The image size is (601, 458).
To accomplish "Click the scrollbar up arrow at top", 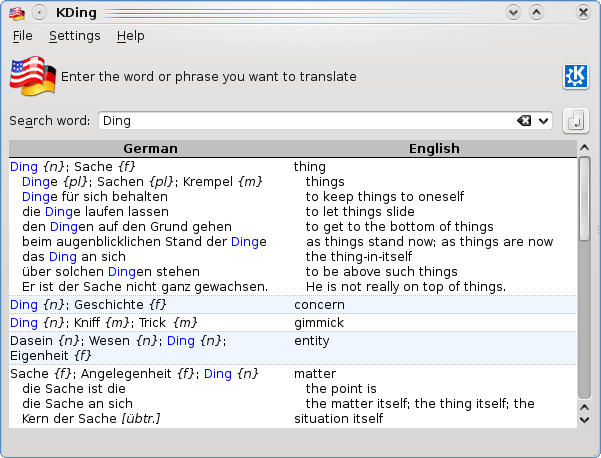I will tap(585, 148).
